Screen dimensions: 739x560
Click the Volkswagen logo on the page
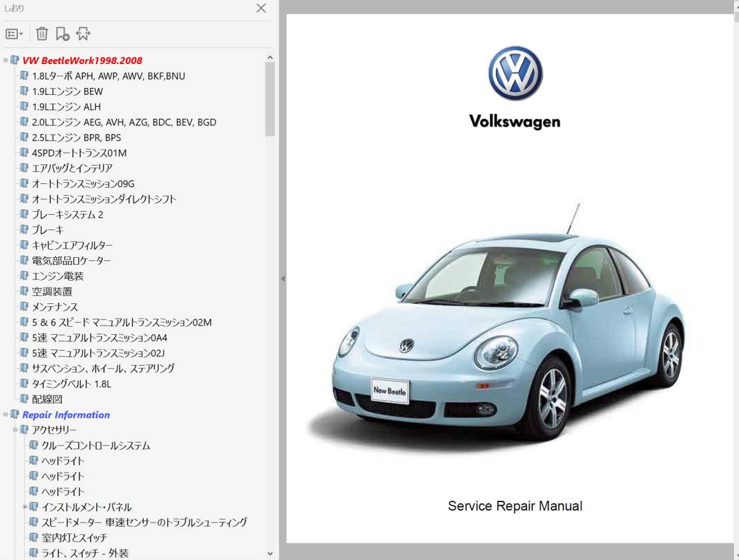(x=515, y=73)
